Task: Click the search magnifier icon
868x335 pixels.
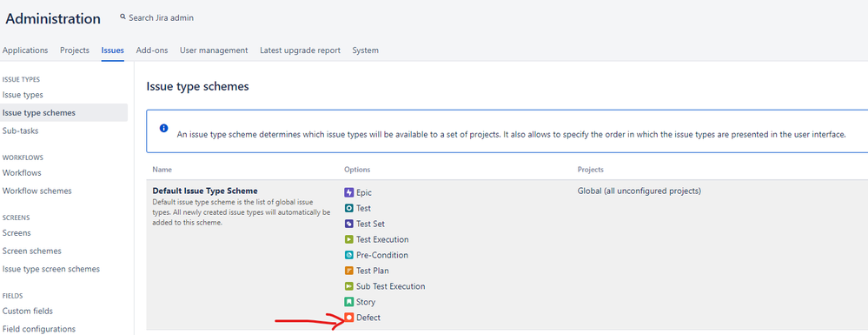Action: click(123, 17)
